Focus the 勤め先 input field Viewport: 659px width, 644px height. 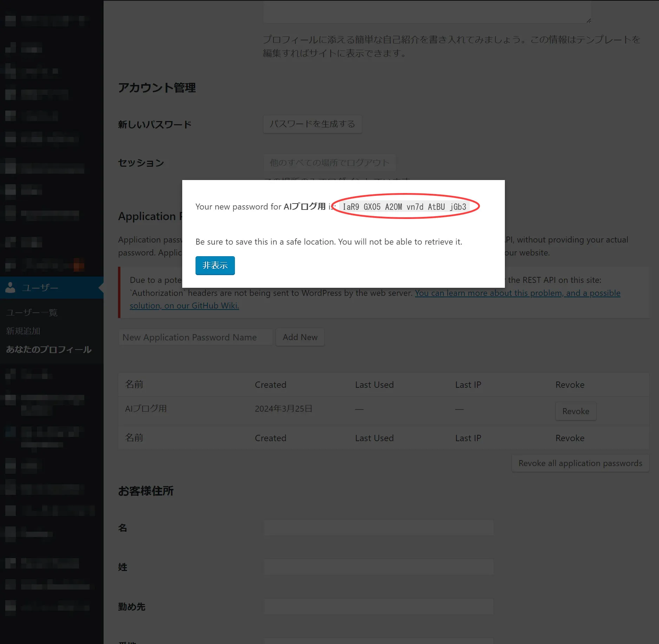[x=378, y=607]
